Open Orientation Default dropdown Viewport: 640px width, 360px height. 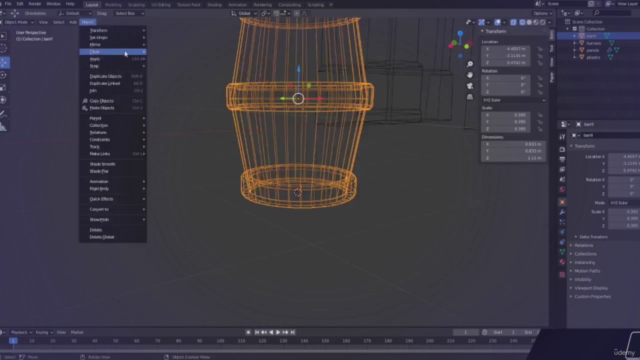(75, 13)
